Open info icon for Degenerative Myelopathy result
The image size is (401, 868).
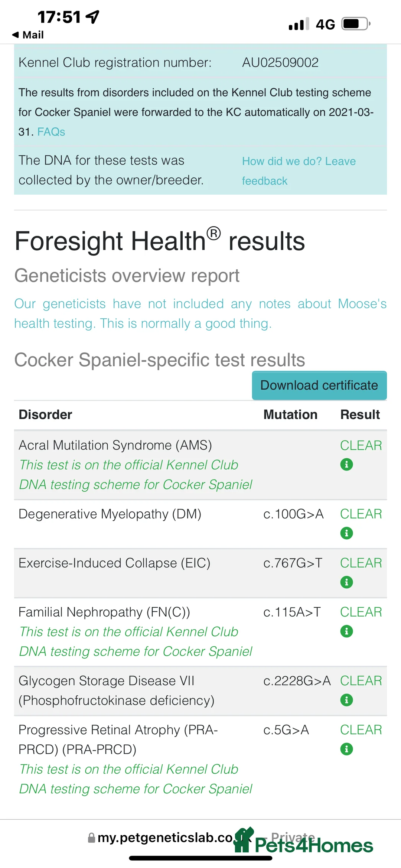click(x=346, y=533)
